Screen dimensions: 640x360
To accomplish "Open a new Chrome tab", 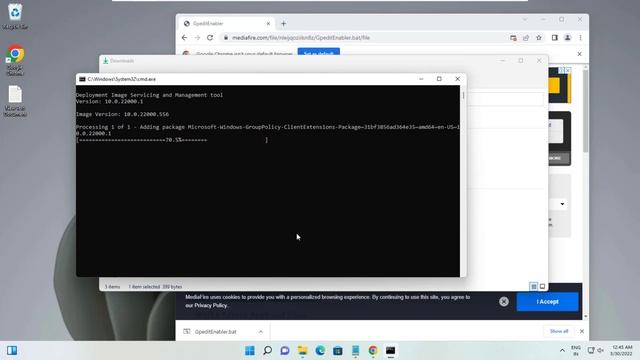I will point(283,24).
